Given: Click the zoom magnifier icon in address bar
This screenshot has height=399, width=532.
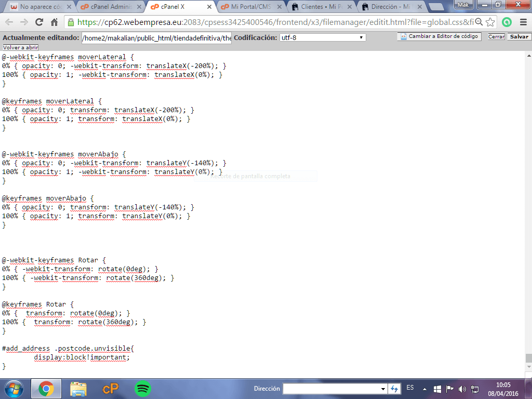Looking at the screenshot, I should (x=478, y=22).
